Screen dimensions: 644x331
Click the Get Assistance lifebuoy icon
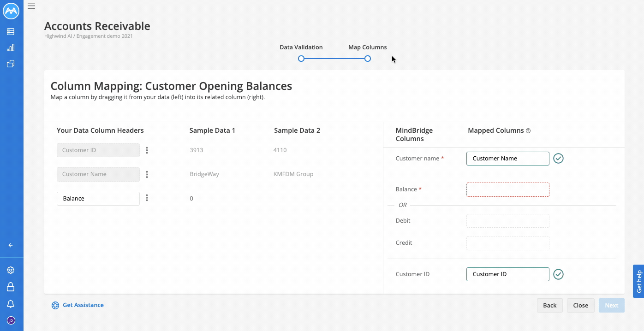[55, 305]
